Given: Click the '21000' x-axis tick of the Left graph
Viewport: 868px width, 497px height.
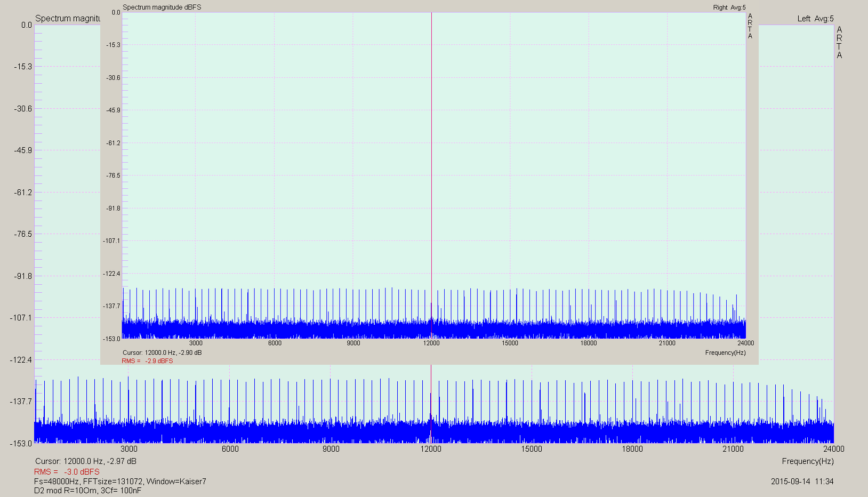Looking at the screenshot, I should point(733,449).
